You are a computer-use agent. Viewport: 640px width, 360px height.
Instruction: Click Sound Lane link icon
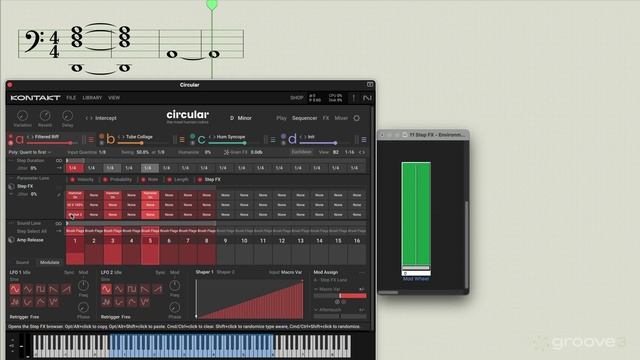[x=59, y=224]
